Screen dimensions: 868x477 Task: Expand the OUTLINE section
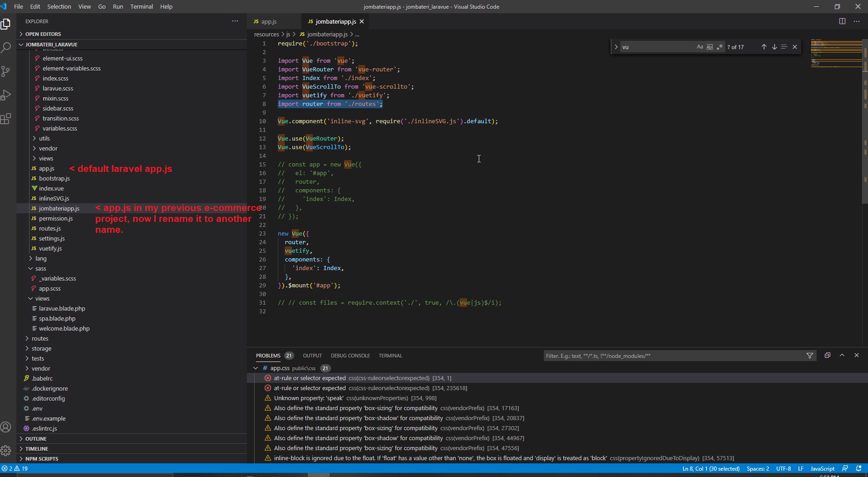[36, 439]
